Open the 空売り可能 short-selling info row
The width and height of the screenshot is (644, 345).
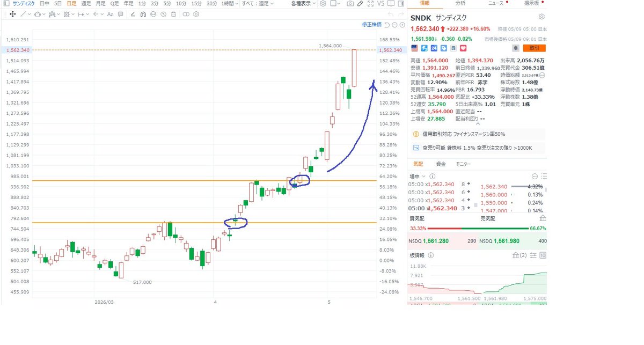point(477,148)
